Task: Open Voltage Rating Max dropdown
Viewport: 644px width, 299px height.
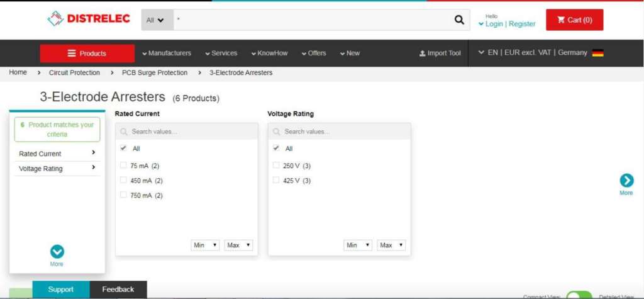Action: point(391,245)
